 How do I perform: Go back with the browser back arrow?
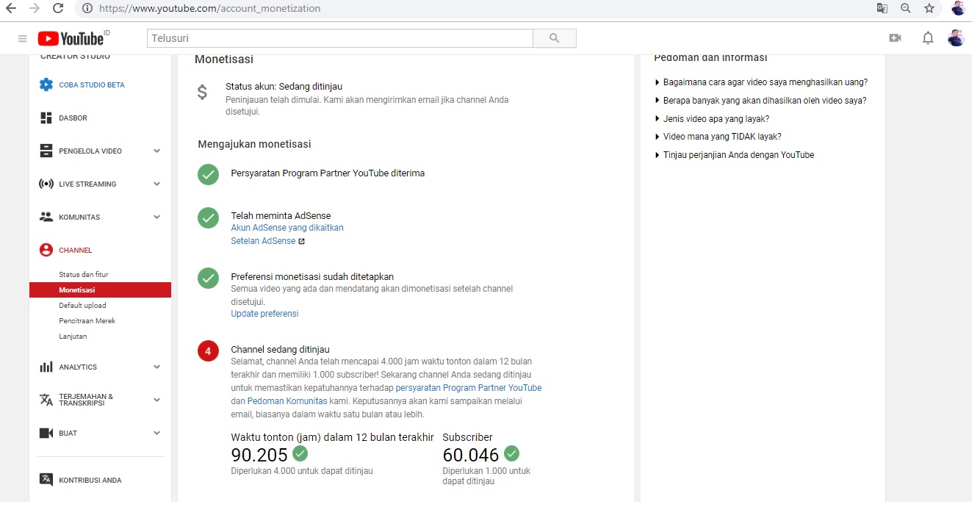11,9
